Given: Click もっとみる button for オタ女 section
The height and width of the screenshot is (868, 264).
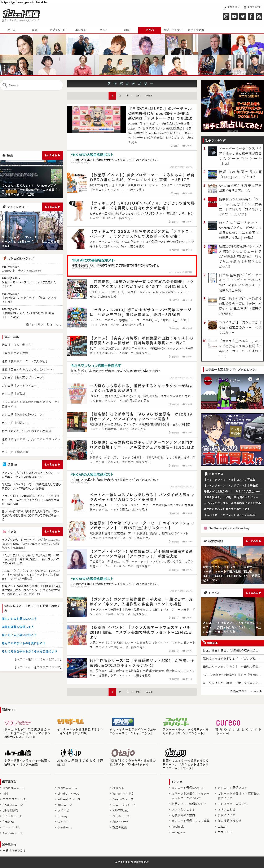Looking at the screenshot, I should [x=52, y=531].
